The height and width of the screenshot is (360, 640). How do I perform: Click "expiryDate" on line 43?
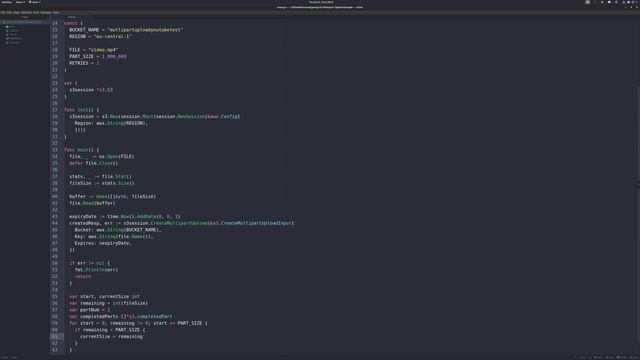(83, 216)
